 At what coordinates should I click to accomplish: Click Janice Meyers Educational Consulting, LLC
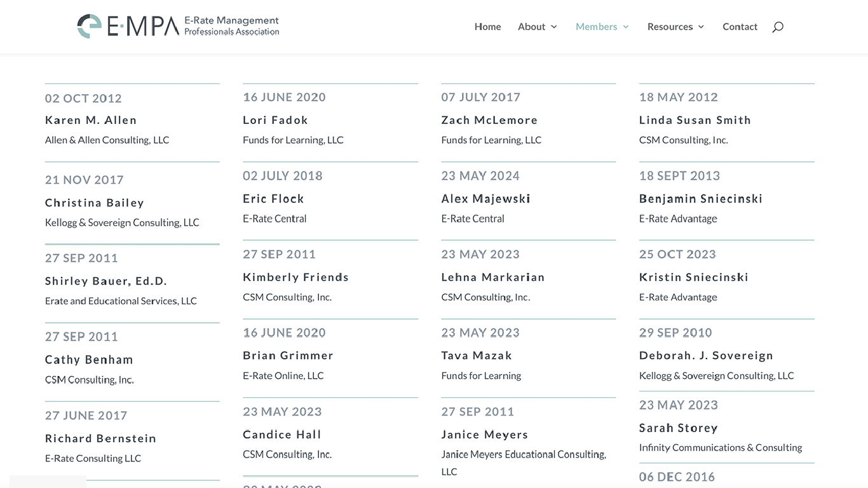(x=524, y=463)
